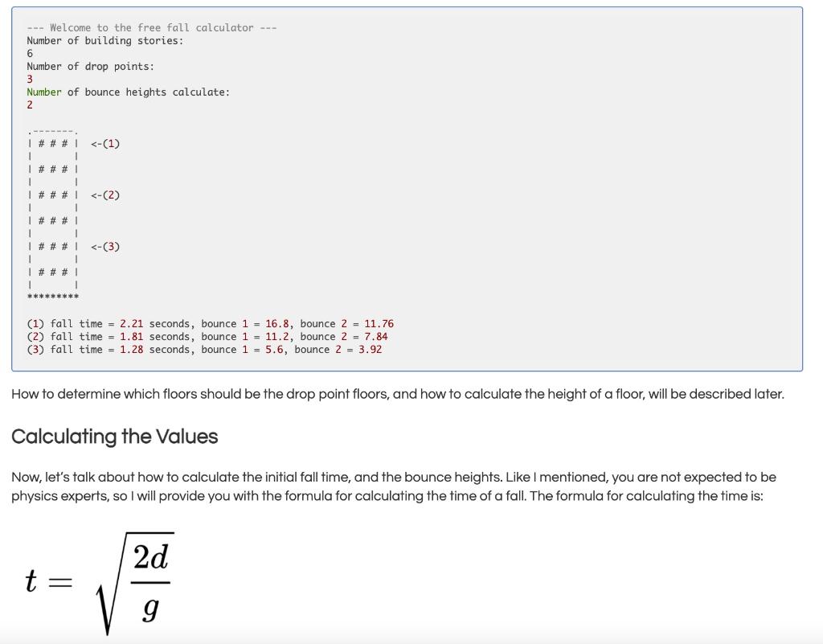
Task: Click the drop point marker <-(1)
Action: coord(105,143)
